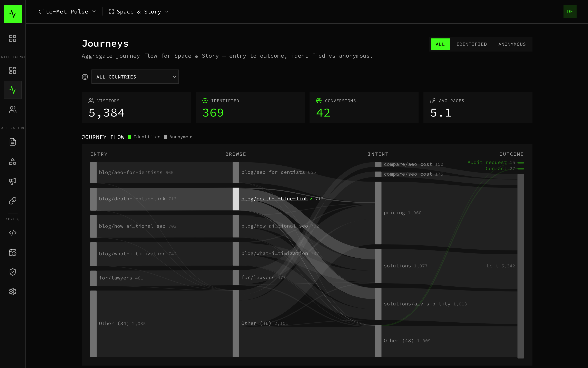Select the Journeys pulse icon in sidebar
Image resolution: width=588 pixels, height=368 pixels.
pyautogui.click(x=13, y=90)
